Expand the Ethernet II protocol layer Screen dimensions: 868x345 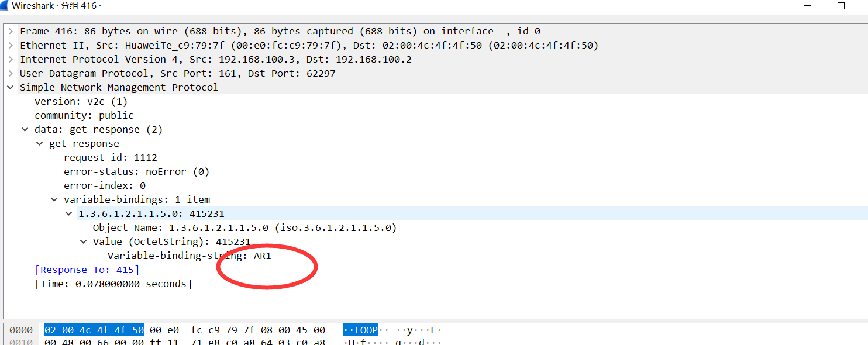(10, 45)
